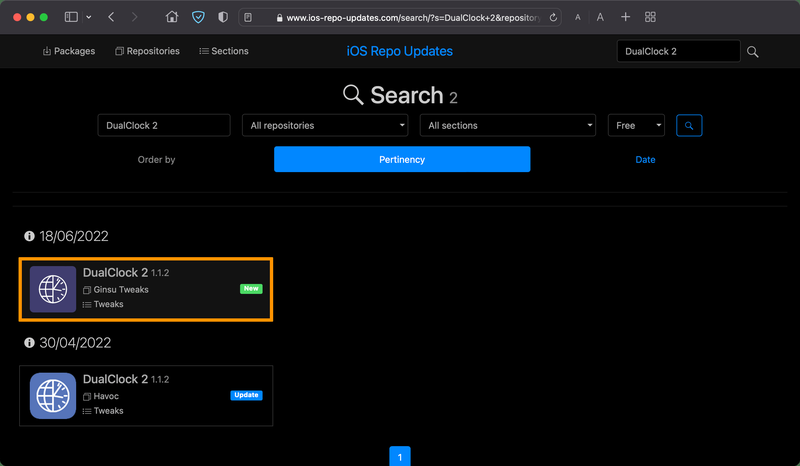Click the green New badge
The height and width of the screenshot is (466, 800).
(x=251, y=288)
